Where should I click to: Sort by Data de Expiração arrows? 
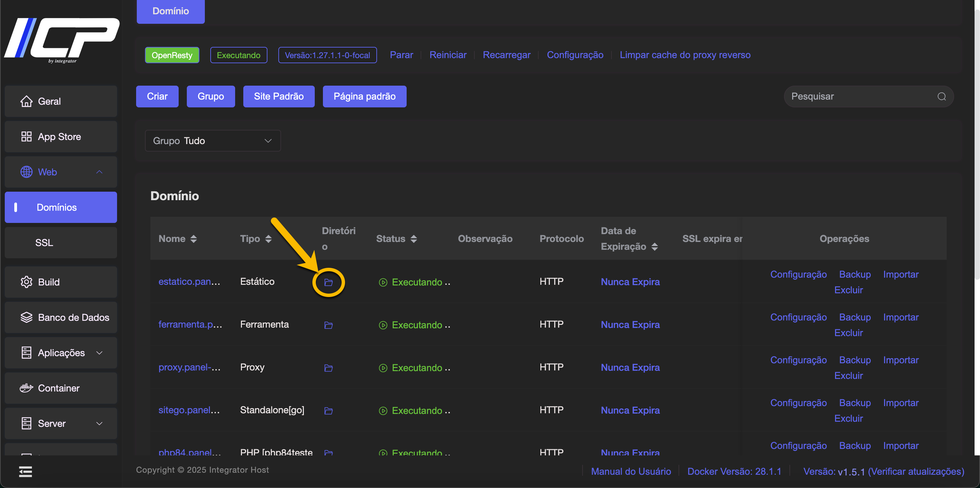pyautogui.click(x=654, y=247)
